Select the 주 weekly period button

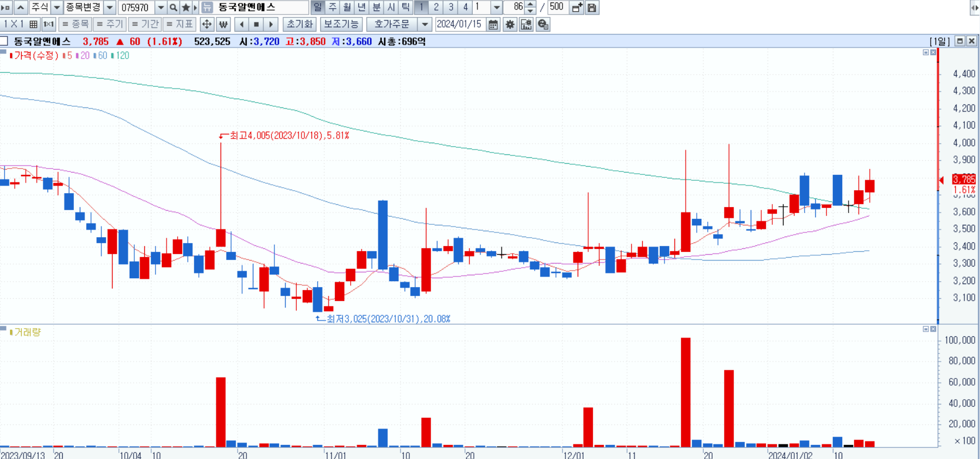tap(333, 8)
